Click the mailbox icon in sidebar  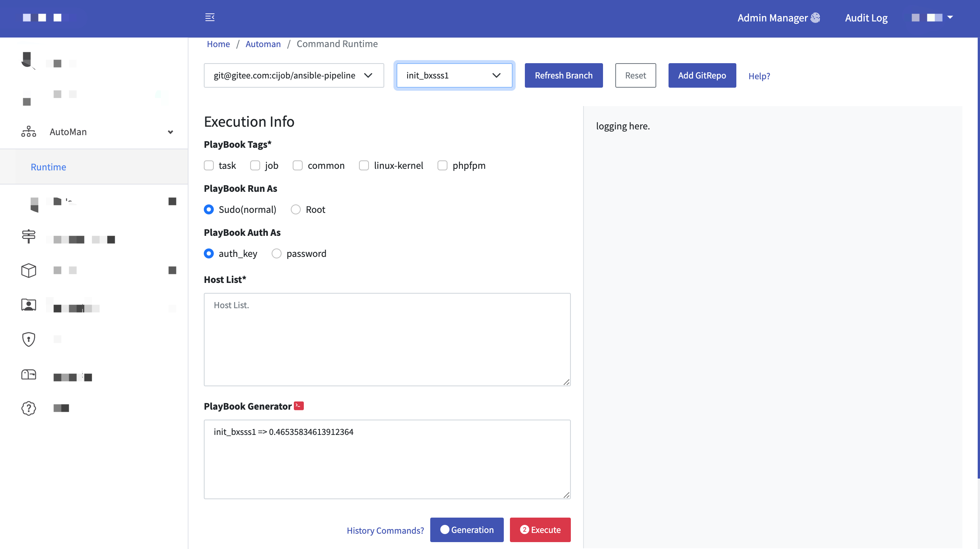coord(29,374)
